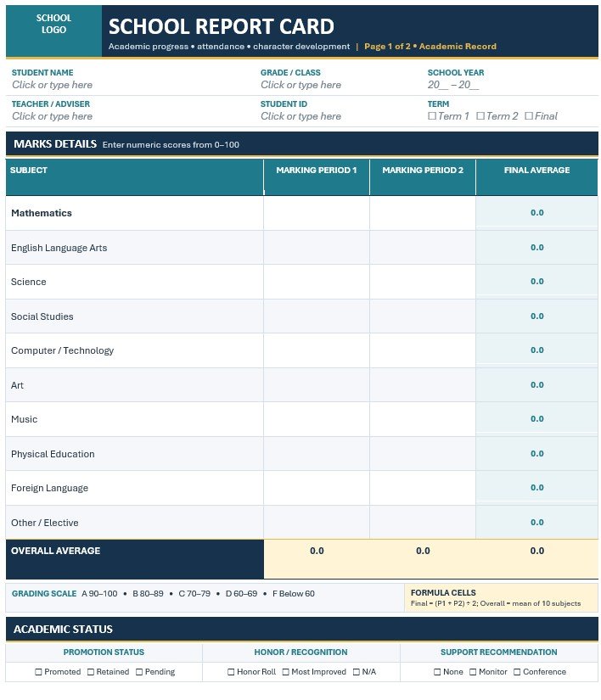
Task: Click the Grade / Class input placeholder
Action: (x=301, y=85)
